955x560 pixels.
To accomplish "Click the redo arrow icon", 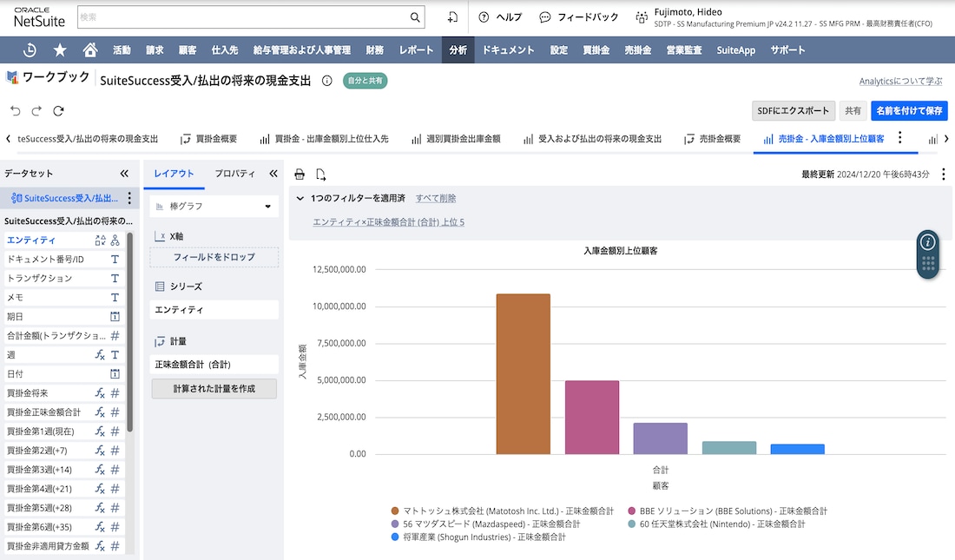I will tap(36, 111).
